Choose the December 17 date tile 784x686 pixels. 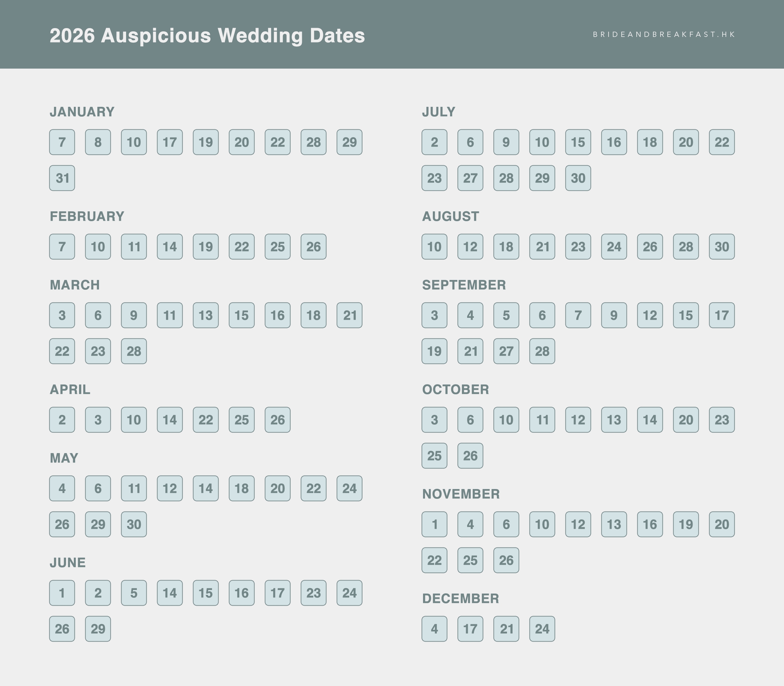pos(470,629)
